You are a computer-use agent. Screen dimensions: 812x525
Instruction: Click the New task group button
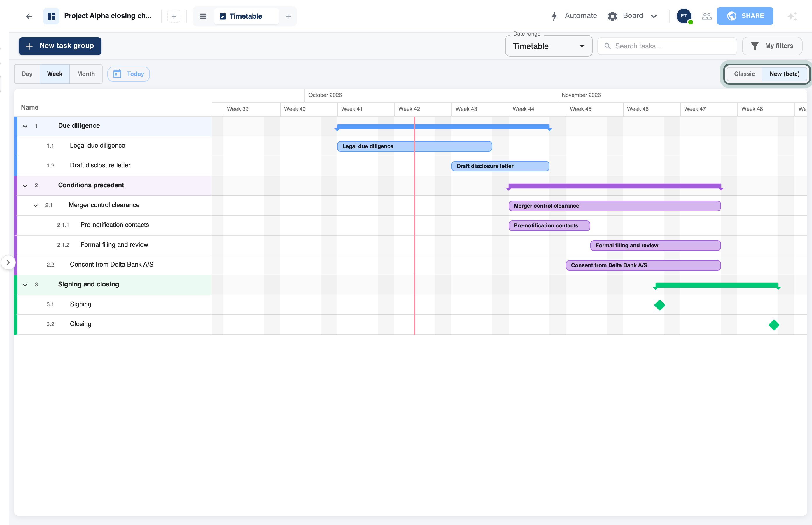[60, 46]
